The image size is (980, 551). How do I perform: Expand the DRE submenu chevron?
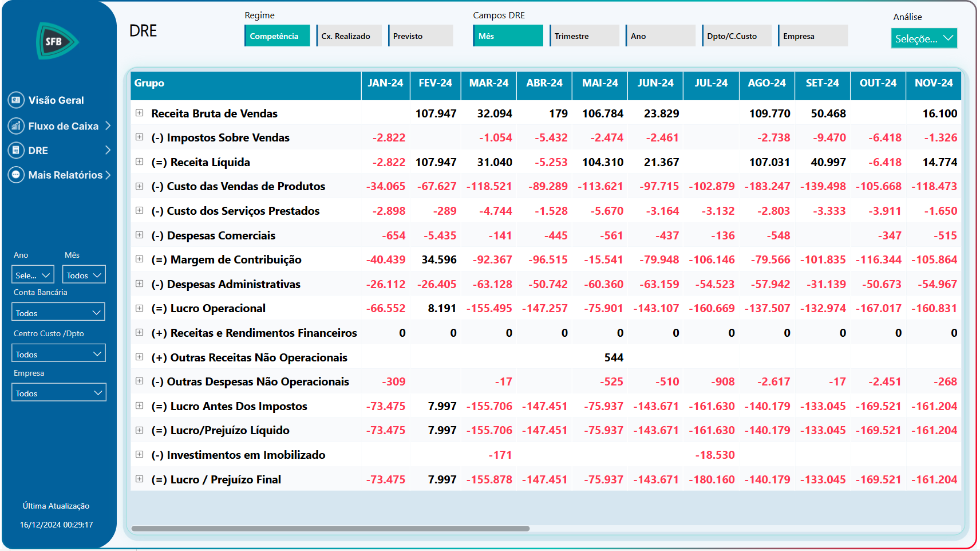108,150
